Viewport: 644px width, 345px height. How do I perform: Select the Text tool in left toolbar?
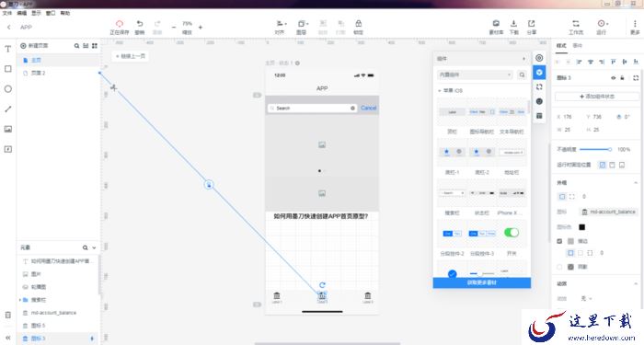[7, 49]
